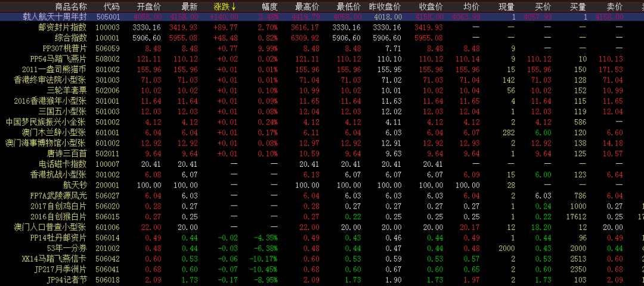Click 澳门木兰辞小型张 name

click(x=55, y=132)
